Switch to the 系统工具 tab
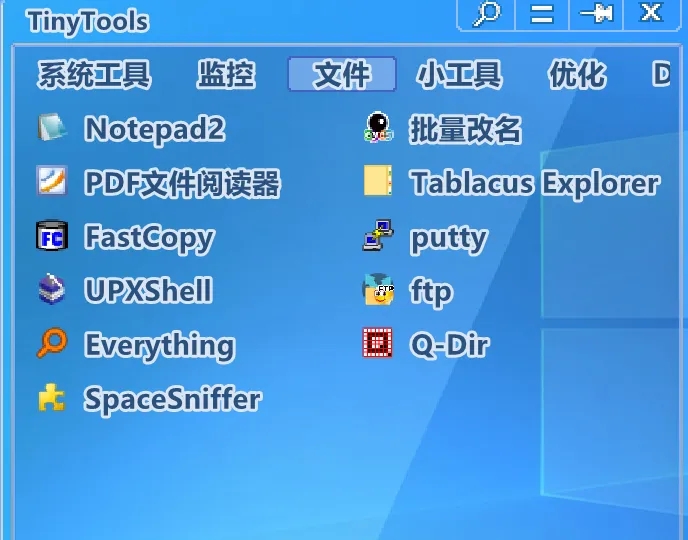The image size is (688, 540). 94,75
